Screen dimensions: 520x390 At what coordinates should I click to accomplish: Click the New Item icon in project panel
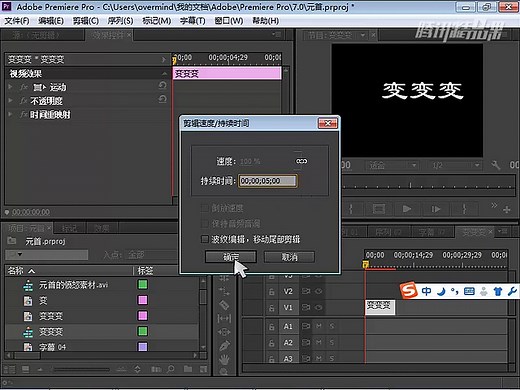tap(203, 369)
